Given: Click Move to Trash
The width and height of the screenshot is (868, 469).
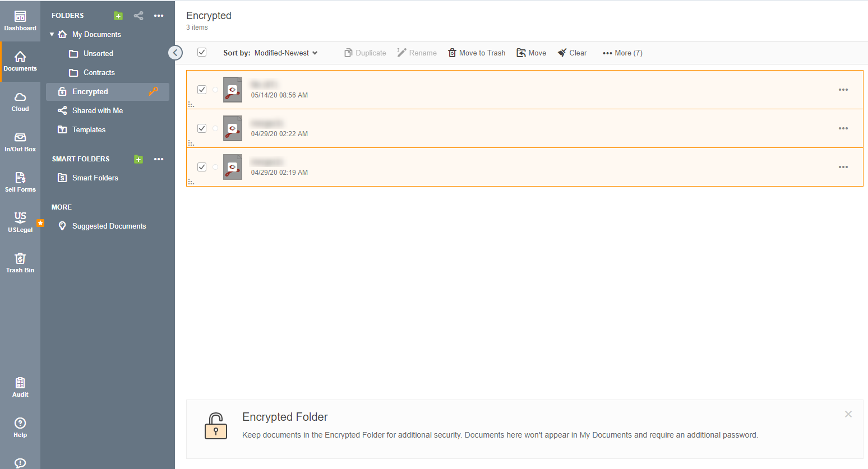Looking at the screenshot, I should click(477, 53).
